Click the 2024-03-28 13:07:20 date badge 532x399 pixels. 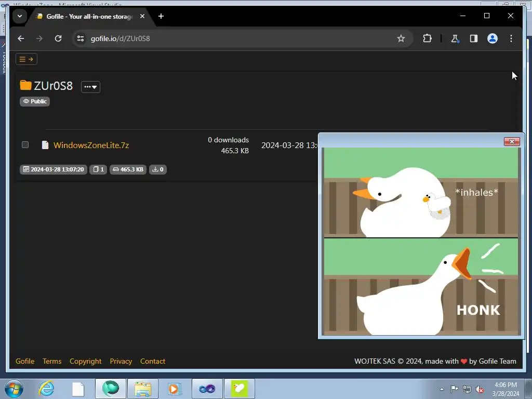(54, 169)
